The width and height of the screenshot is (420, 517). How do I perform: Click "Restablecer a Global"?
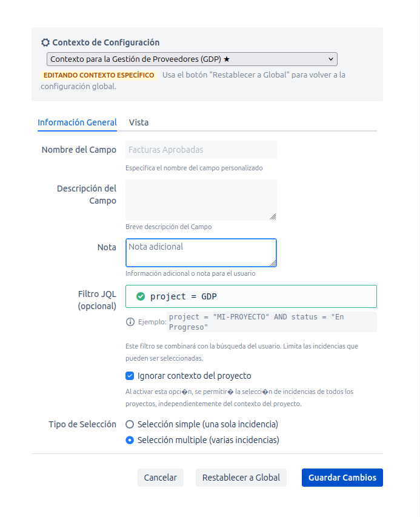pos(241,478)
